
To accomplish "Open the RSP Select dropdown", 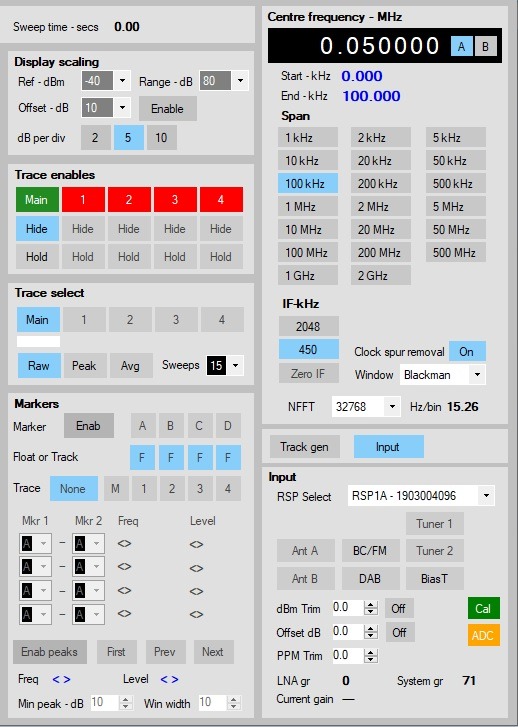I will coord(486,496).
